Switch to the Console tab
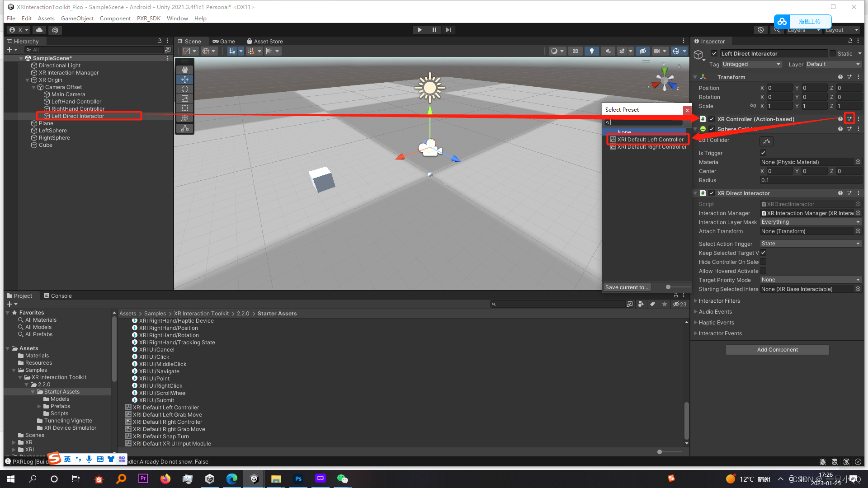 (x=58, y=296)
